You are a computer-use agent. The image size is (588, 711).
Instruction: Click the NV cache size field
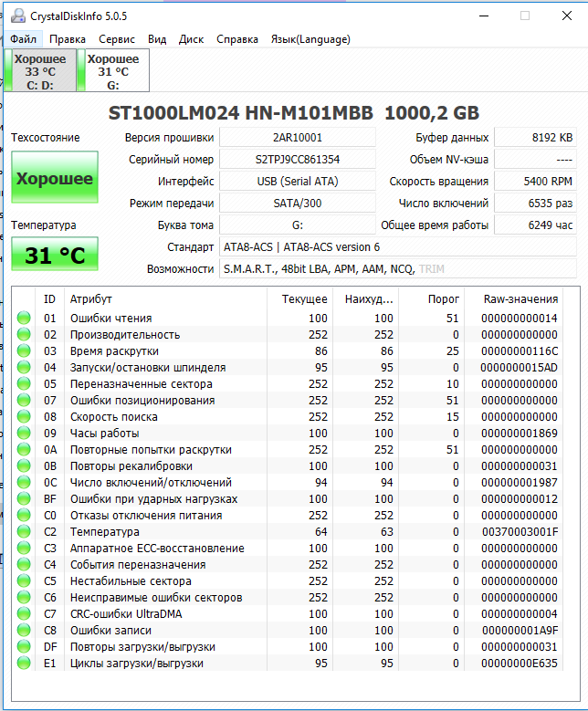click(x=535, y=159)
